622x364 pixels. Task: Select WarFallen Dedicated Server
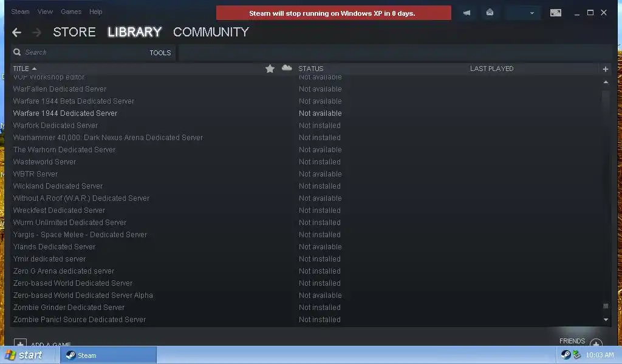pos(60,89)
